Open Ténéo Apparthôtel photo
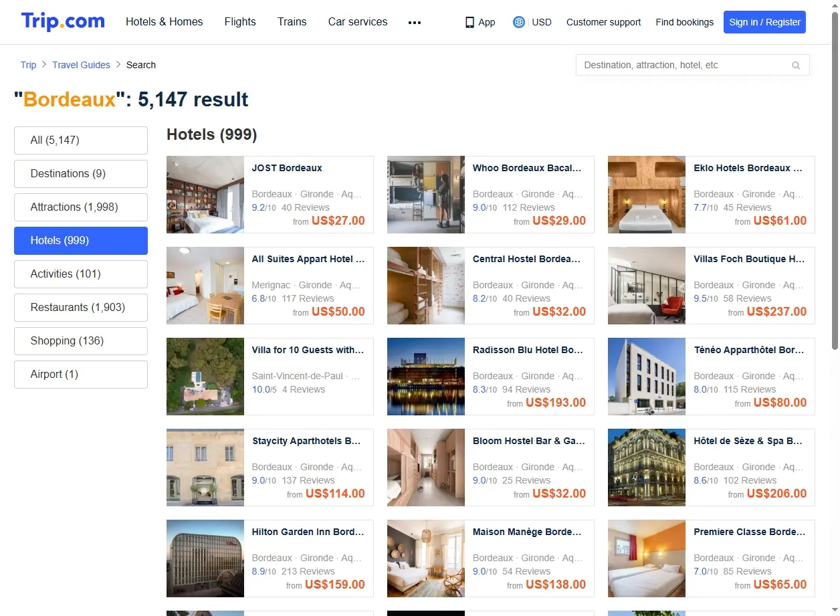Screen dimensions: 840x616 [x=647, y=377]
